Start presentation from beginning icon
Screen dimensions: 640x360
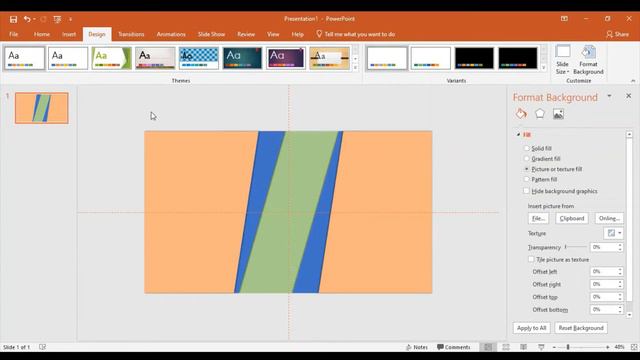(57, 19)
